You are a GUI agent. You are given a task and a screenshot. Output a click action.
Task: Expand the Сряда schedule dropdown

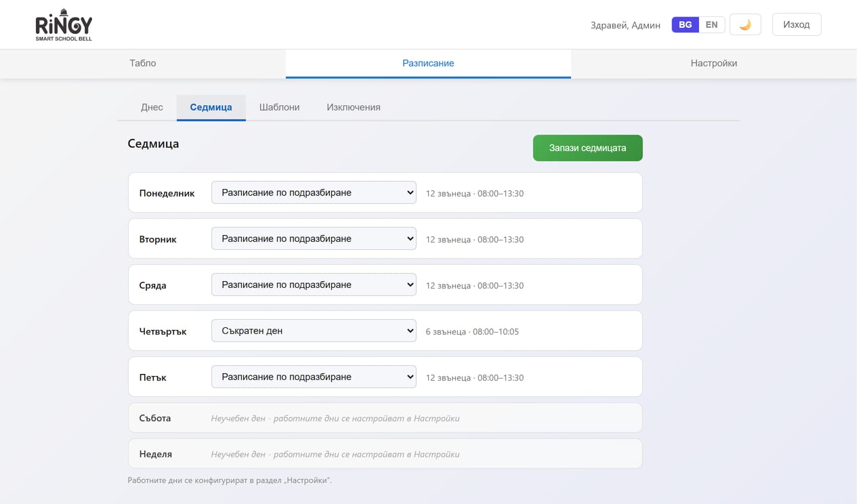tap(314, 285)
